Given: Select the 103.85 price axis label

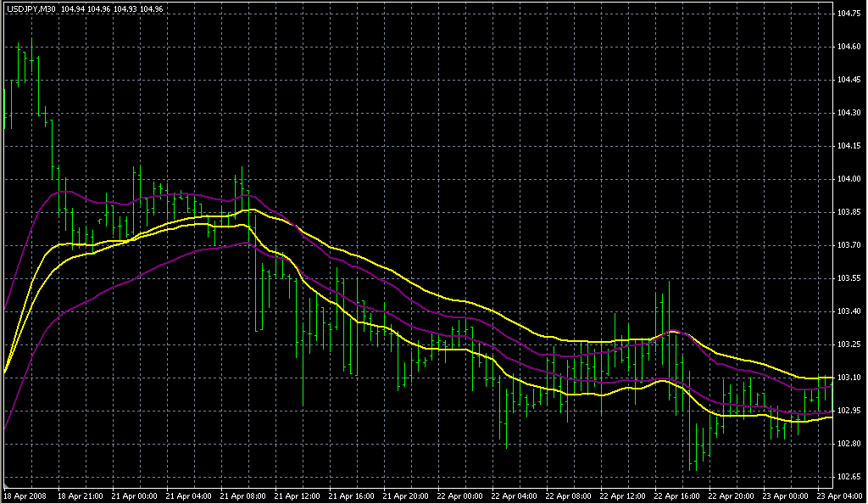Looking at the screenshot, I should (849, 212).
